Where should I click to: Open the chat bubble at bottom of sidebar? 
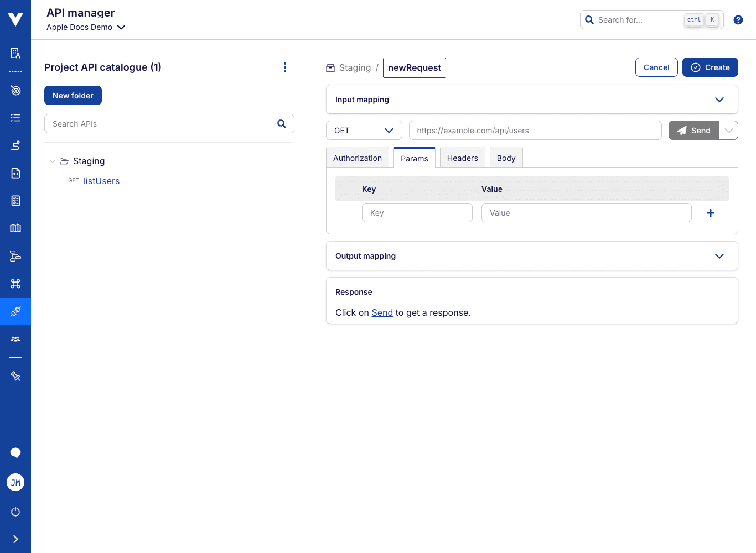[x=15, y=452]
